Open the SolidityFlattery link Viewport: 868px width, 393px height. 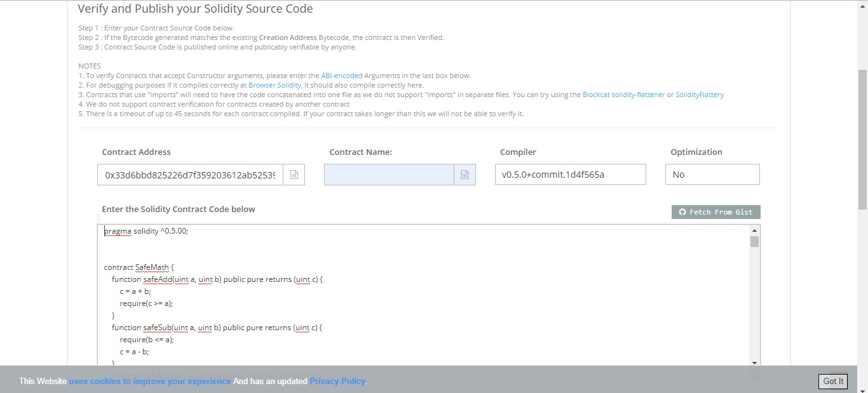point(699,95)
